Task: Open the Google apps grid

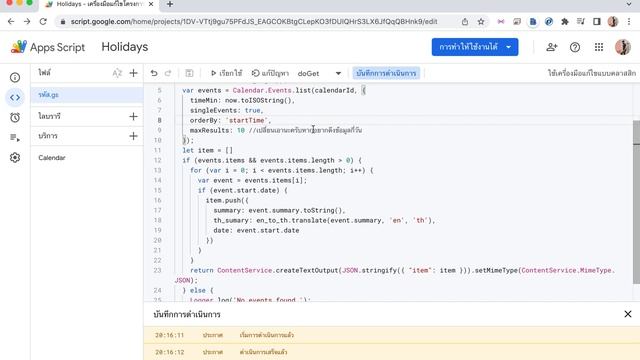Action: (599, 47)
